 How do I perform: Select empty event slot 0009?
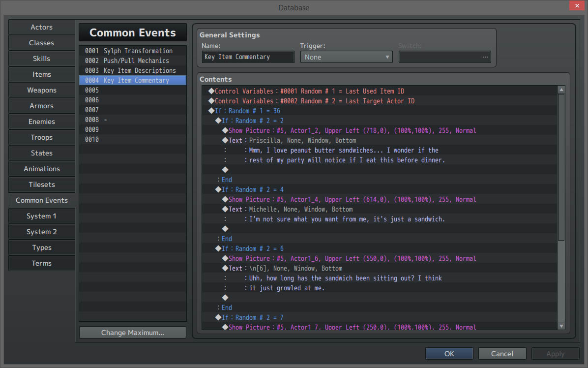tap(133, 129)
